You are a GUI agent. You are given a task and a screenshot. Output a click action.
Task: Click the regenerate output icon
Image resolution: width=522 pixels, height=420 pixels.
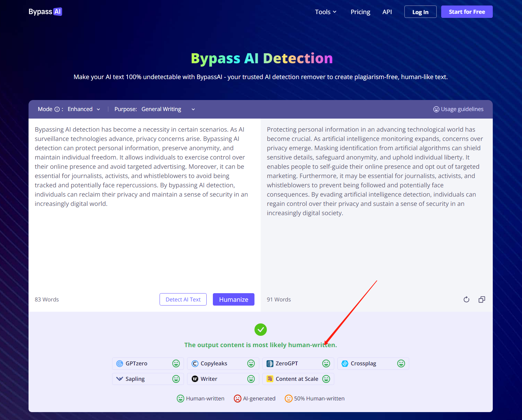[466, 299]
